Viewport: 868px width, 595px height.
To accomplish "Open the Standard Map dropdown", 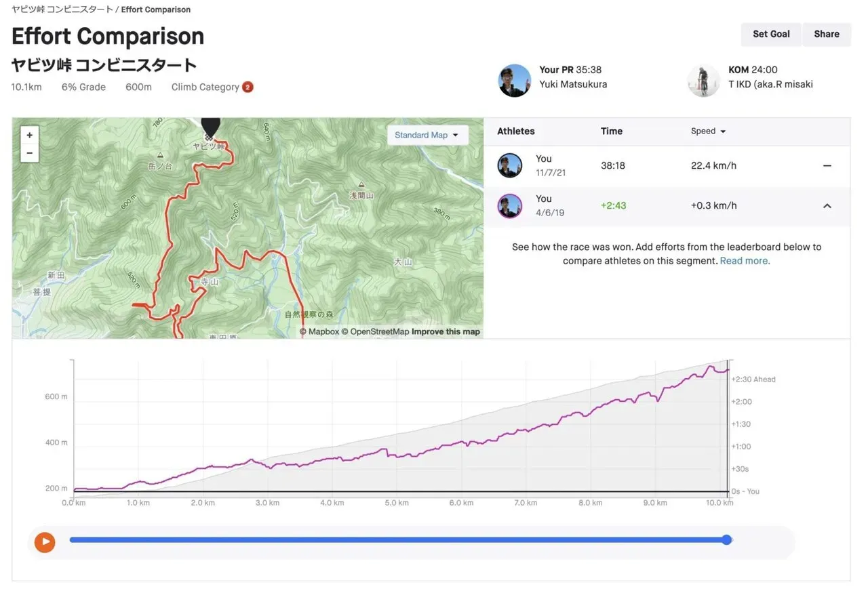I will [427, 135].
